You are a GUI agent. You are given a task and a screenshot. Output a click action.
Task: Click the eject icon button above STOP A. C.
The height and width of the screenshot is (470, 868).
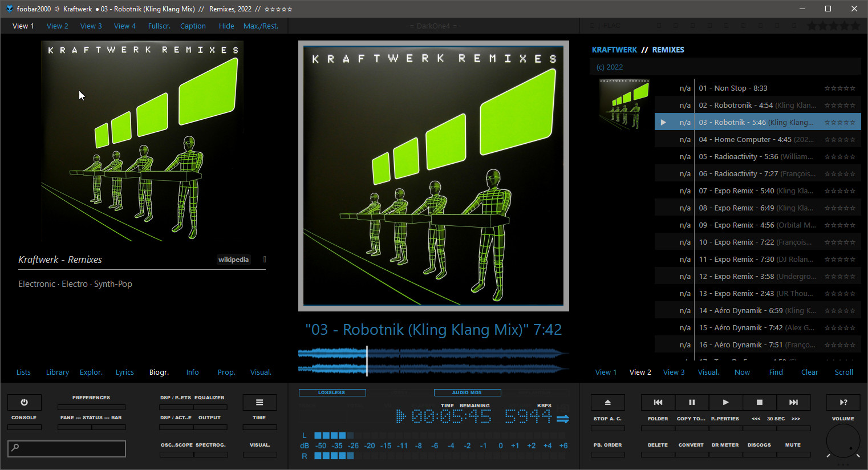608,402
